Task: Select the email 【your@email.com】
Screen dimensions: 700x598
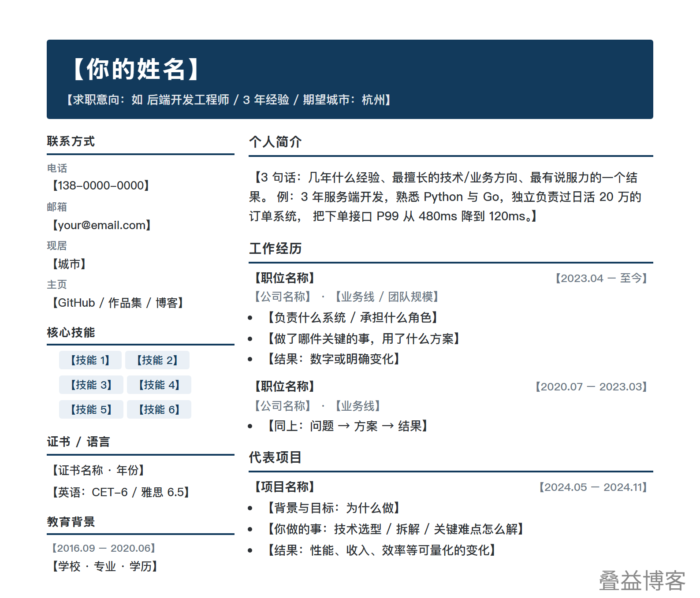Action: (102, 225)
